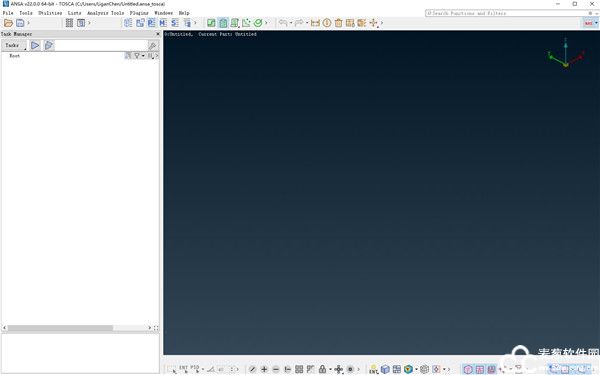600x375 pixels.
Task: Open the undo history dropdown arrow
Action: (x=291, y=23)
